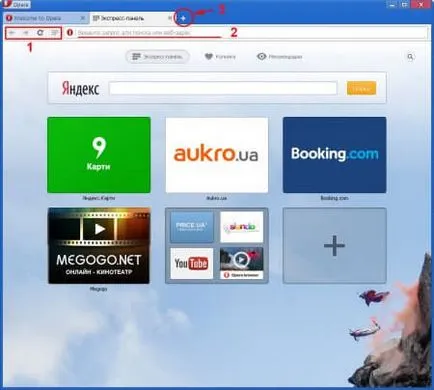Open the MEGOGO.NET tile

(x=99, y=246)
